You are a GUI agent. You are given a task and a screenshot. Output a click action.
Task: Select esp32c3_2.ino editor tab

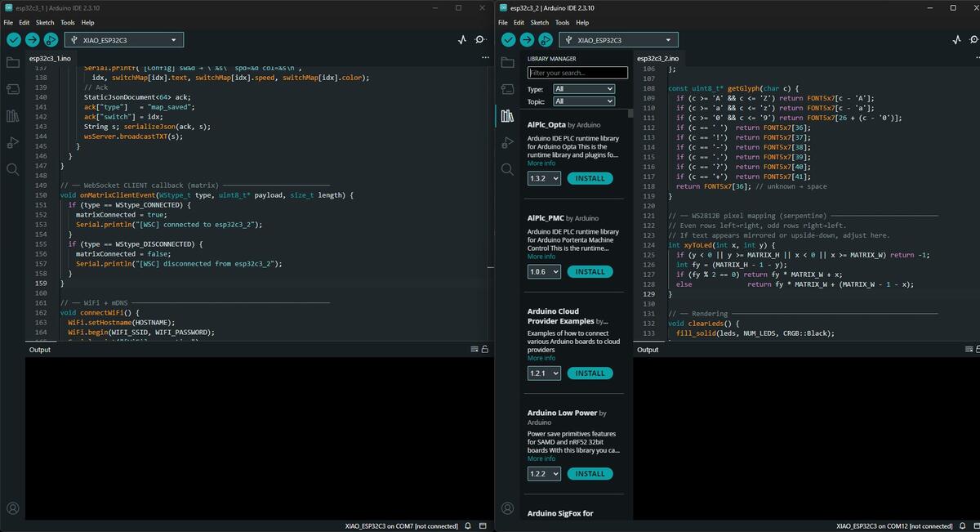coord(657,59)
